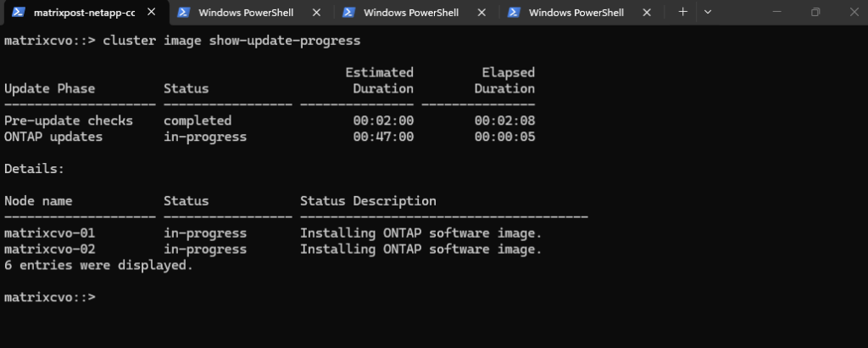Screen dimensions: 868x348
Task: Go to the last Windows PowerShell tab
Action: click(x=576, y=13)
